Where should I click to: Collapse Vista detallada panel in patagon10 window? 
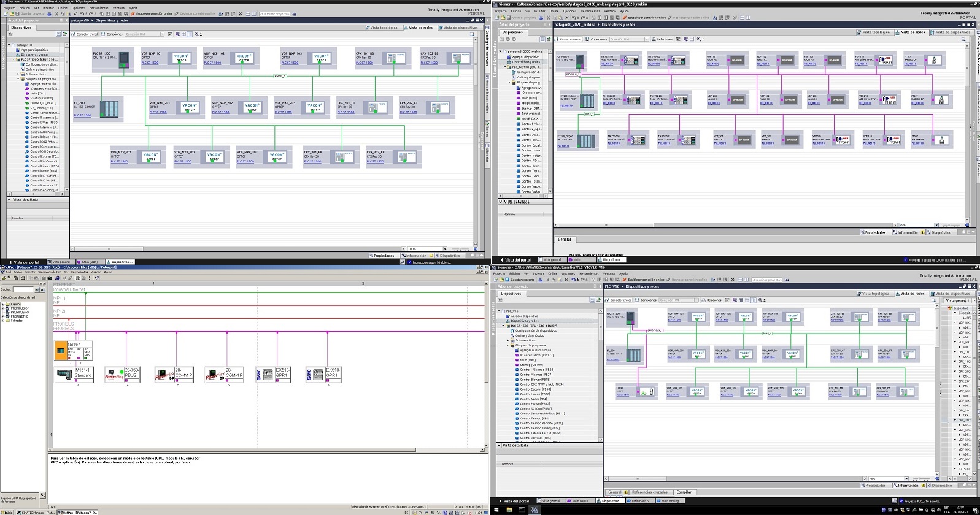point(10,200)
